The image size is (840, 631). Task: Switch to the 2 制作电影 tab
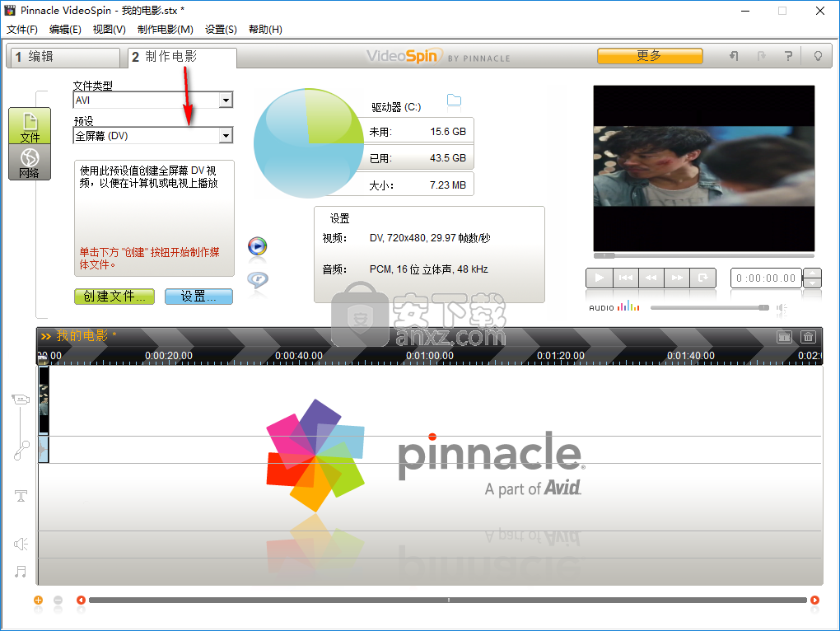pos(182,57)
